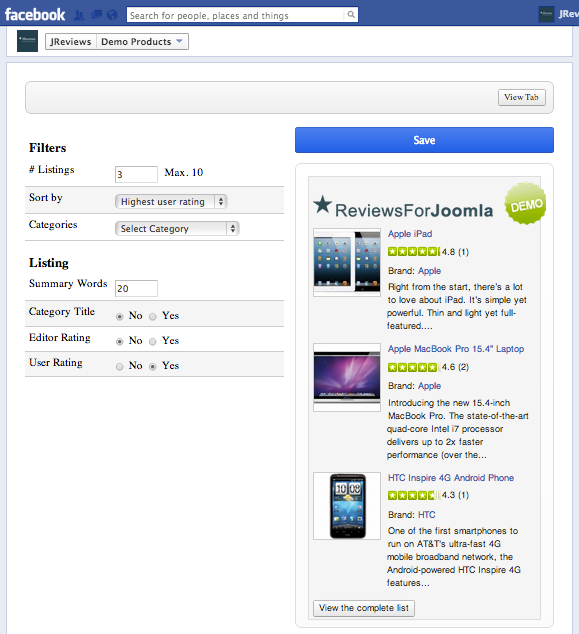The image size is (579, 634).
Task: Click Apple brand link under MacBook Pro
Action: 429,386
